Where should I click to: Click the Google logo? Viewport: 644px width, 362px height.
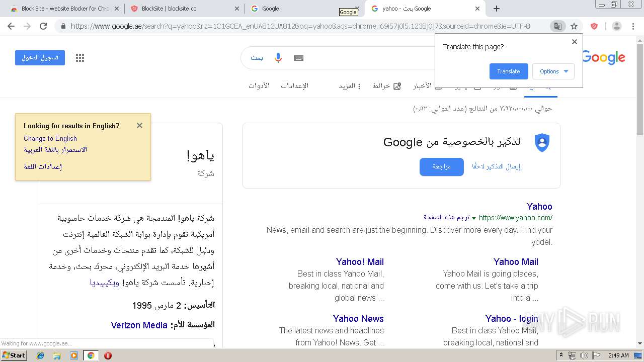click(x=604, y=58)
